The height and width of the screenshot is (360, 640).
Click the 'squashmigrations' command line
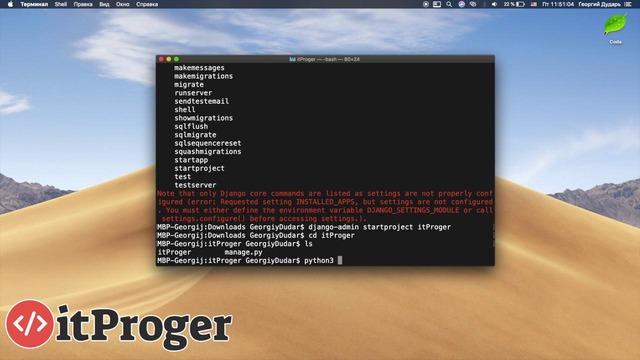(208, 151)
